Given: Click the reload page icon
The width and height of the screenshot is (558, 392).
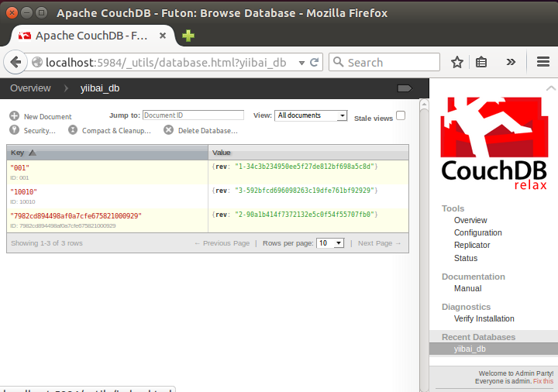Looking at the screenshot, I should [x=315, y=62].
